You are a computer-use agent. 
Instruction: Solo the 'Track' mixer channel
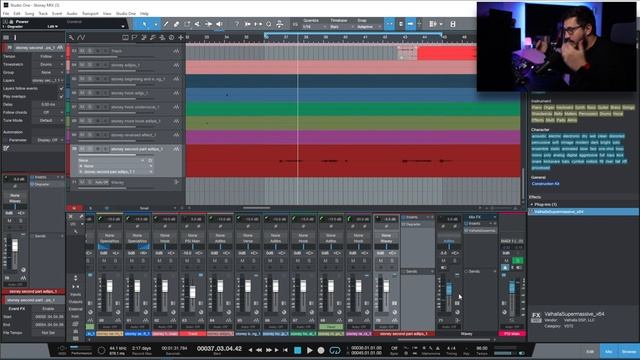[x=198, y=260]
